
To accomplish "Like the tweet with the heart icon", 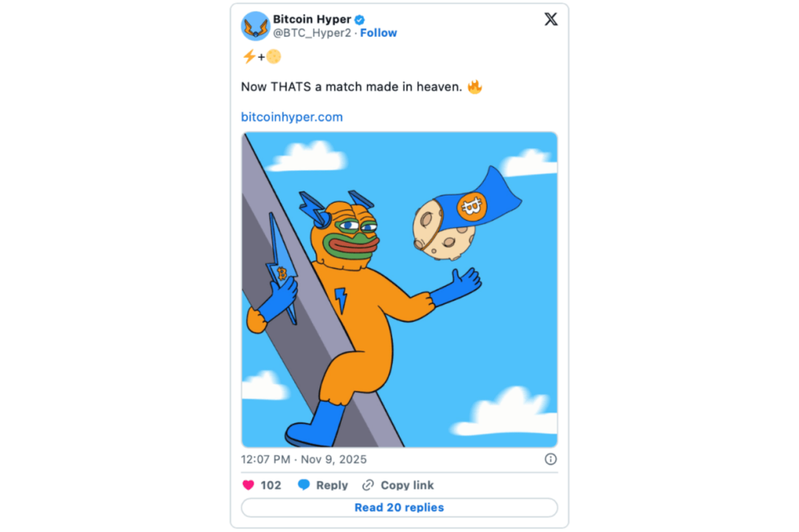I will coord(249,485).
